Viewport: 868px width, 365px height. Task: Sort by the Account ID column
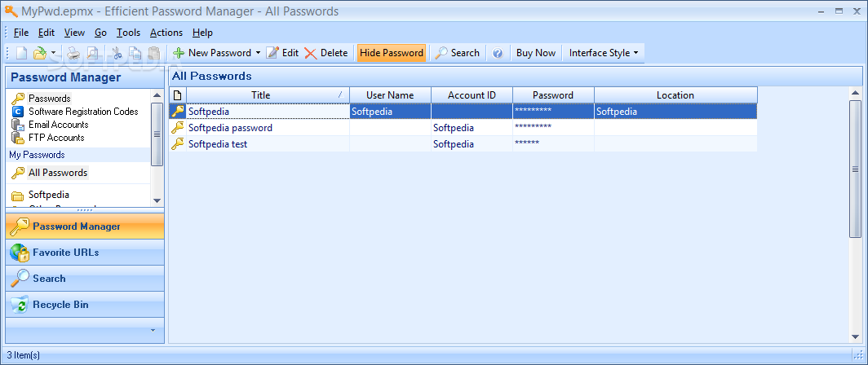472,95
